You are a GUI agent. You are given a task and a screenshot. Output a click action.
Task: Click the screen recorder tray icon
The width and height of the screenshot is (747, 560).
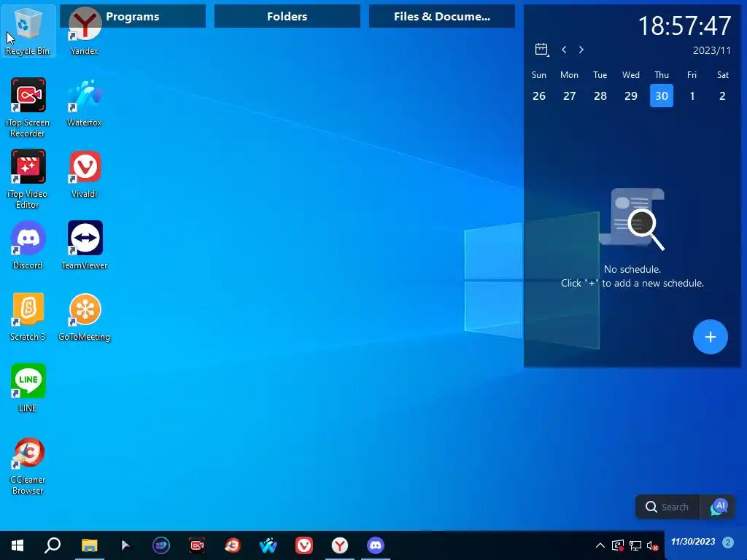coord(618,545)
